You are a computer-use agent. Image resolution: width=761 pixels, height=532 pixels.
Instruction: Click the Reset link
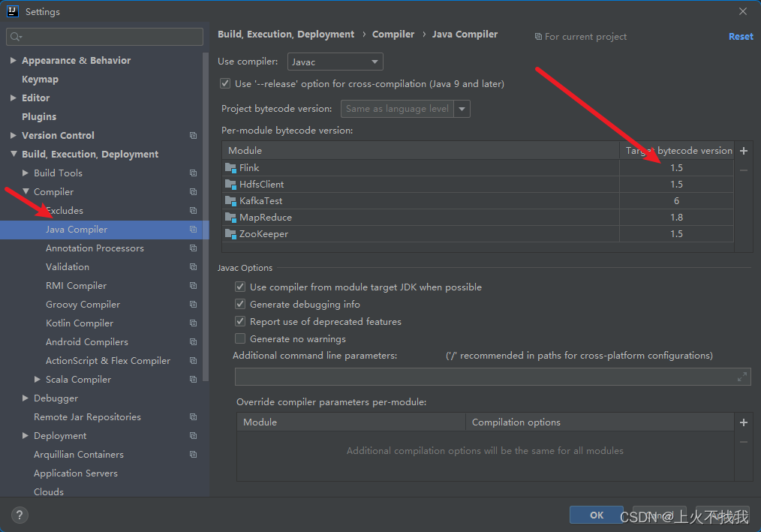(741, 37)
